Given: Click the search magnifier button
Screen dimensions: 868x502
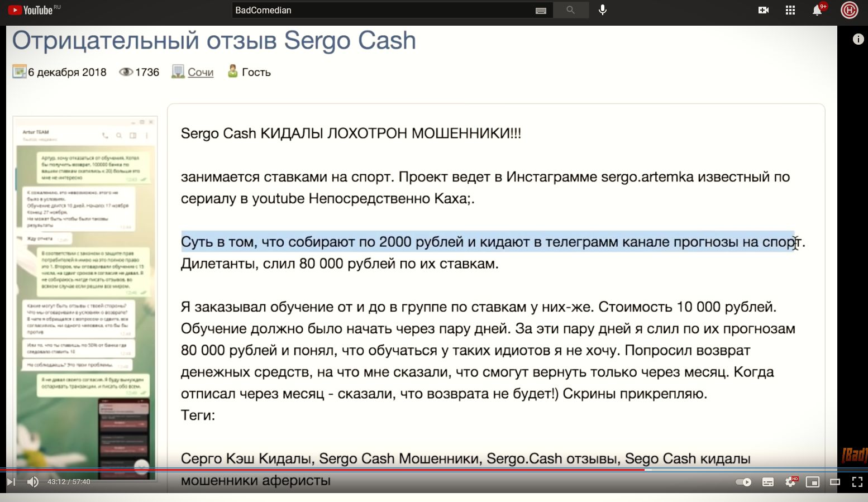Looking at the screenshot, I should point(570,10).
